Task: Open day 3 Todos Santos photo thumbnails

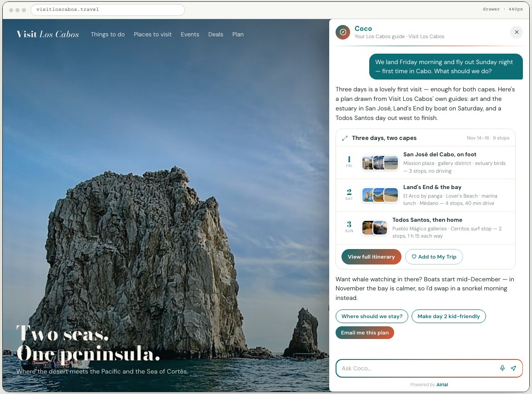Action: 375,228
